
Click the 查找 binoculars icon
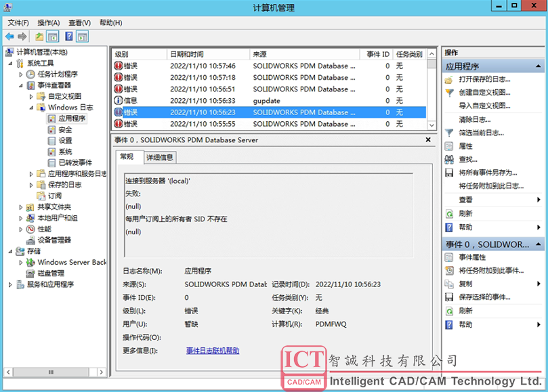[449, 159]
